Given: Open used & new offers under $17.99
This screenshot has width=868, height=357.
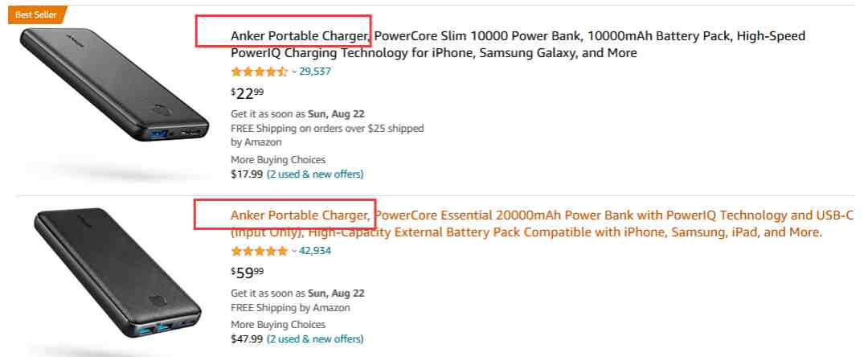Looking at the screenshot, I should click(x=315, y=174).
